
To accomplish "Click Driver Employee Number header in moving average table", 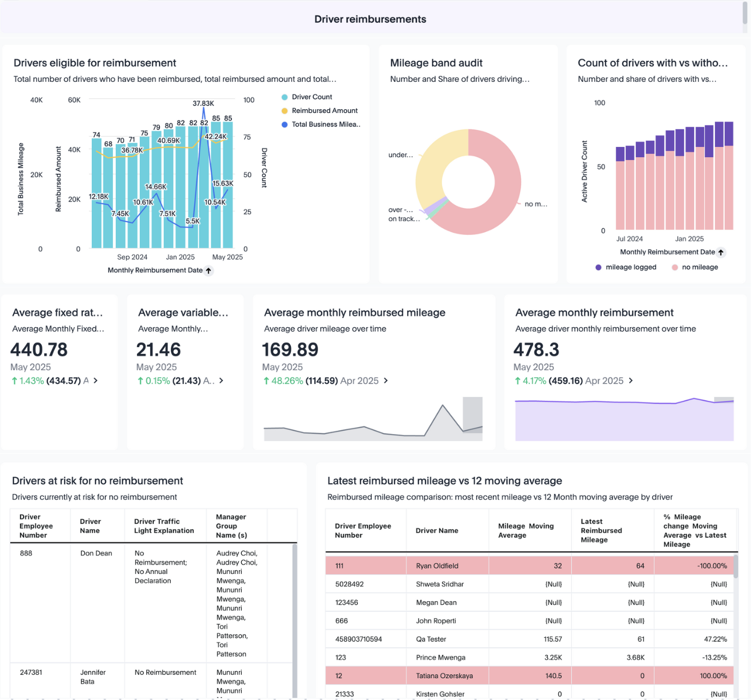I will tap(366, 531).
